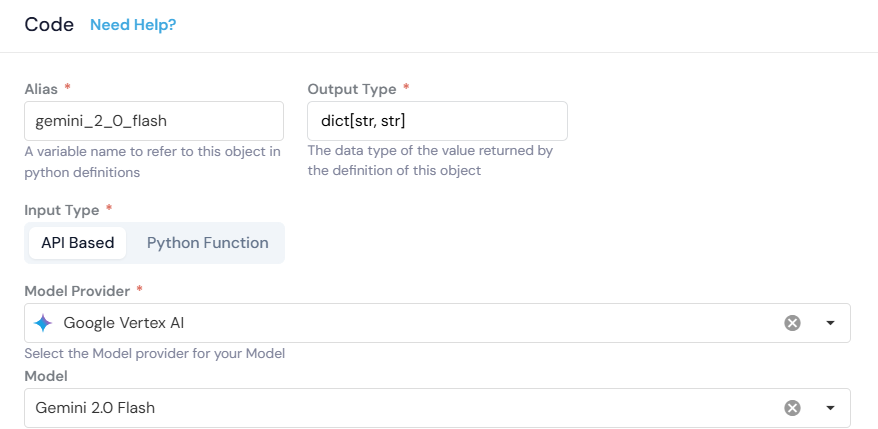Click the Alias helper description text
This screenshot has height=429, width=878.
click(152, 162)
